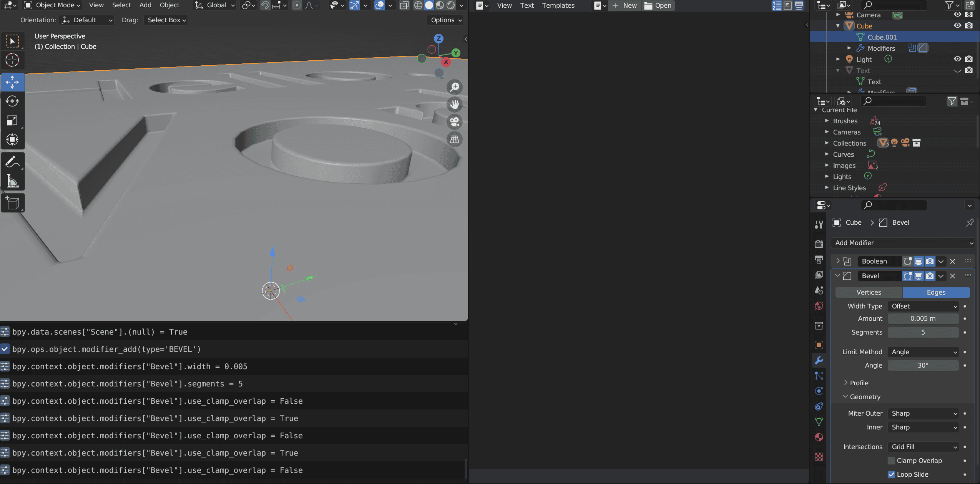This screenshot has width=980, height=484.
Task: Open the Limit Method Angle dropdown
Action: (923, 352)
